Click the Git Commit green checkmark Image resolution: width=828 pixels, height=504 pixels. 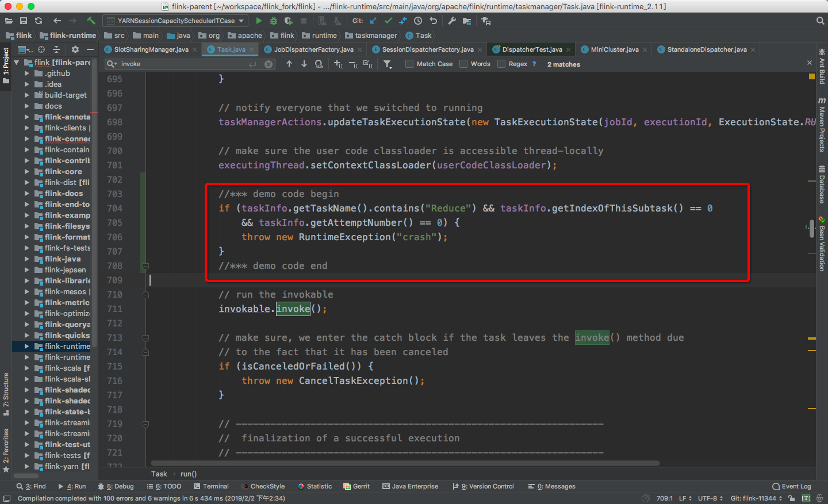point(388,21)
